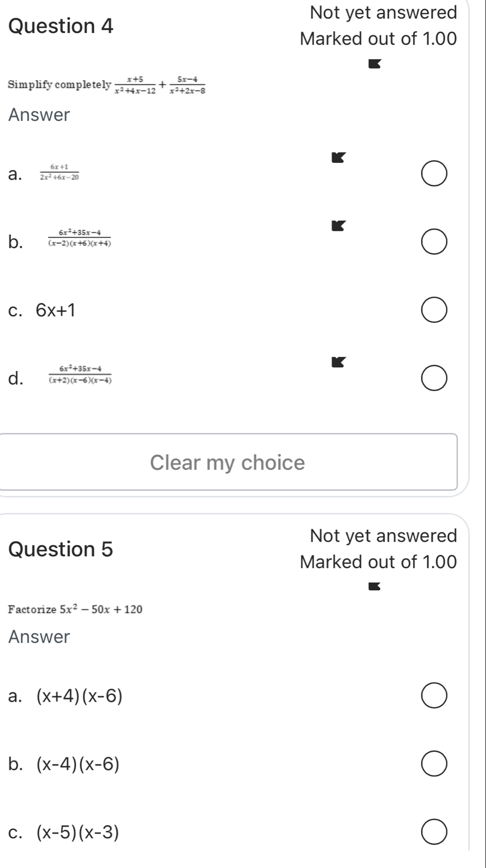Flag Question 5 using its flag icon
Image resolution: width=486 pixels, height=868 pixels.
click(x=374, y=587)
